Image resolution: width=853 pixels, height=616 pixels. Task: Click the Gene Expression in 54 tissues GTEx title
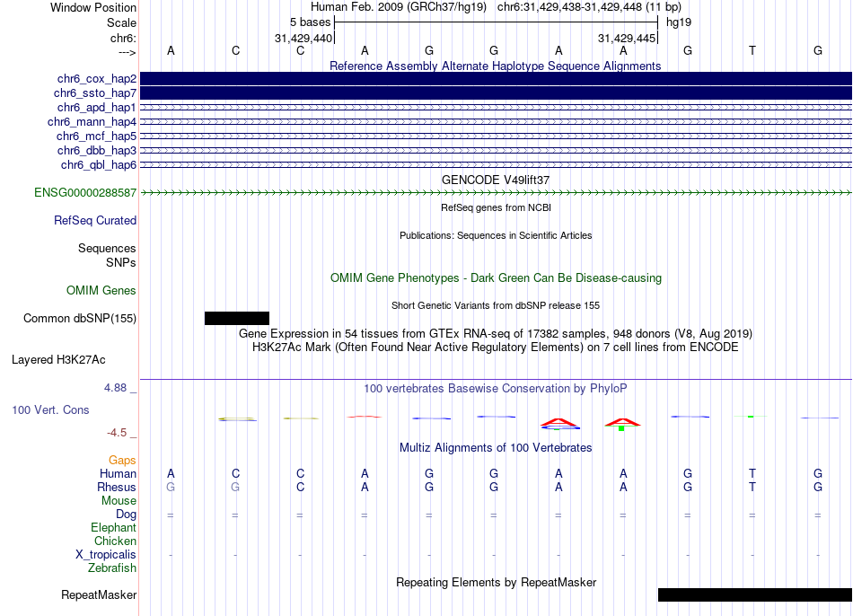pos(496,333)
